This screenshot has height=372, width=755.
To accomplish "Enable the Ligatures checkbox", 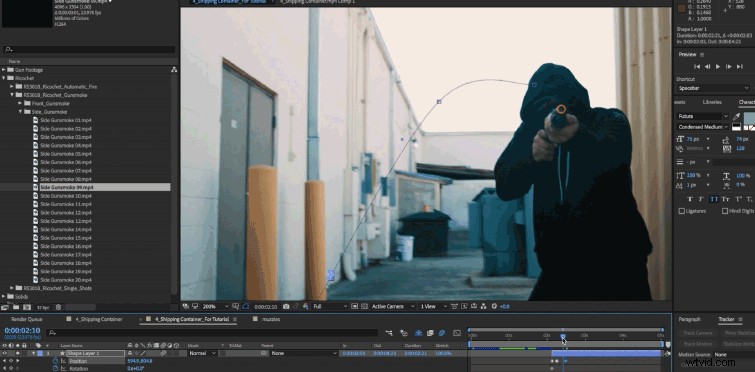I will [x=681, y=211].
